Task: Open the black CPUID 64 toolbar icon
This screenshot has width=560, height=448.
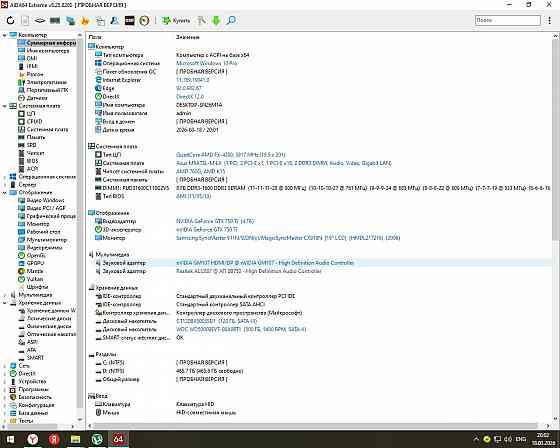Action: point(130,20)
